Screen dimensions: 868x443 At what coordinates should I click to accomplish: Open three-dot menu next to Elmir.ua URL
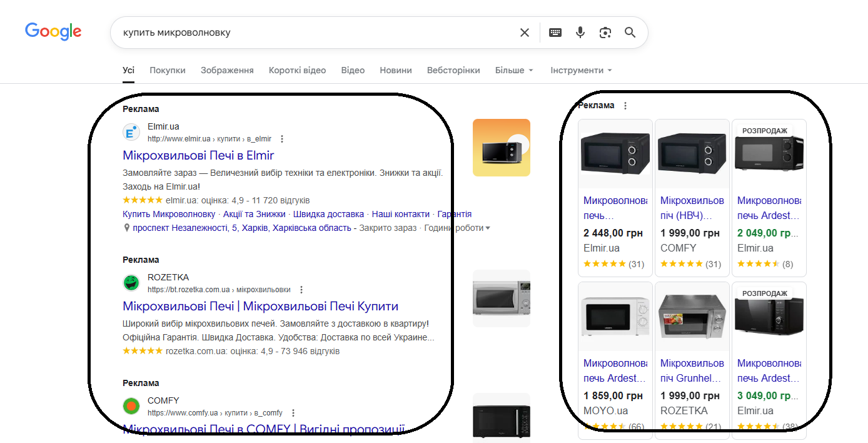point(282,139)
